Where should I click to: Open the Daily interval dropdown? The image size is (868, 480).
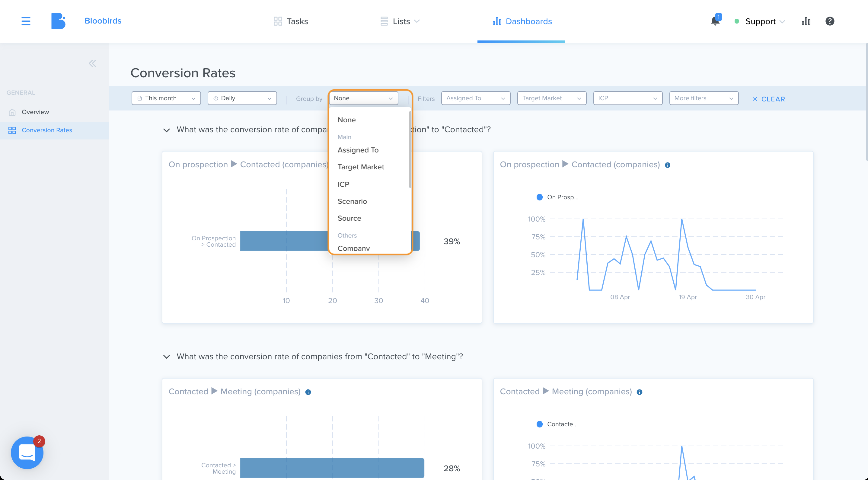pyautogui.click(x=242, y=98)
